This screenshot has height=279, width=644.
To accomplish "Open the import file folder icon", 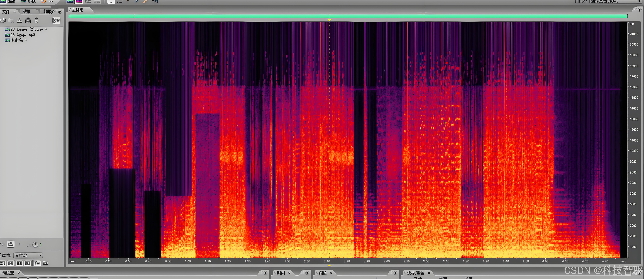I will pos(3,21).
